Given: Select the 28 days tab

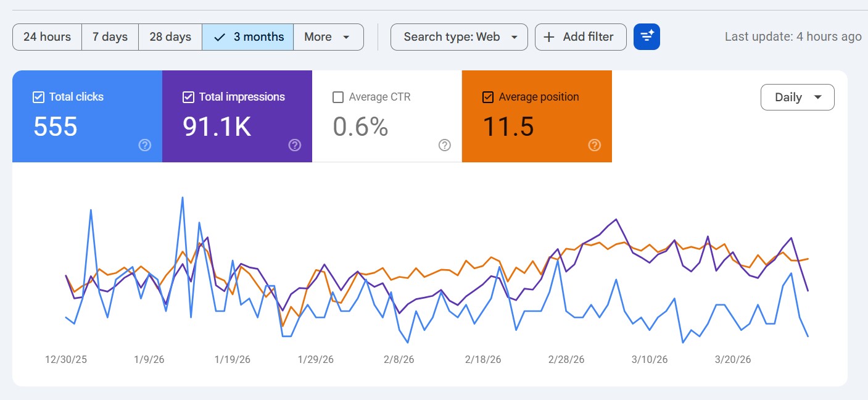Looking at the screenshot, I should pyautogui.click(x=170, y=37).
